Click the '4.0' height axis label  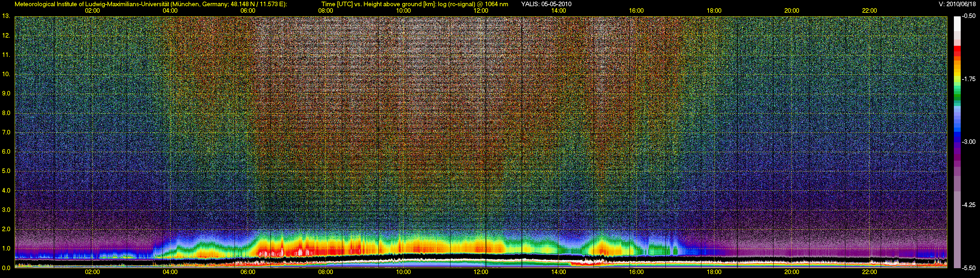point(6,190)
